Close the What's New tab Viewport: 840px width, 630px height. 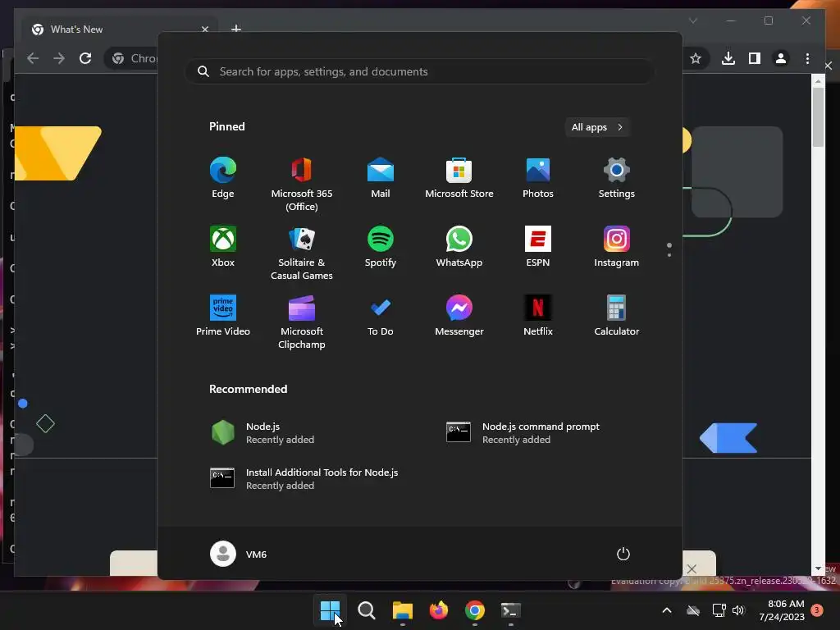pyautogui.click(x=204, y=30)
